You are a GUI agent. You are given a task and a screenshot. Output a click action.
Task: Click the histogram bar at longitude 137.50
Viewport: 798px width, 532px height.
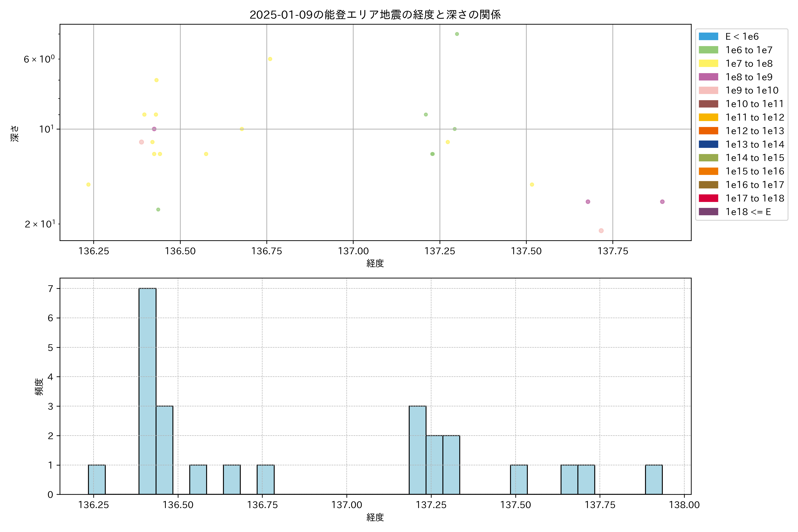519,479
